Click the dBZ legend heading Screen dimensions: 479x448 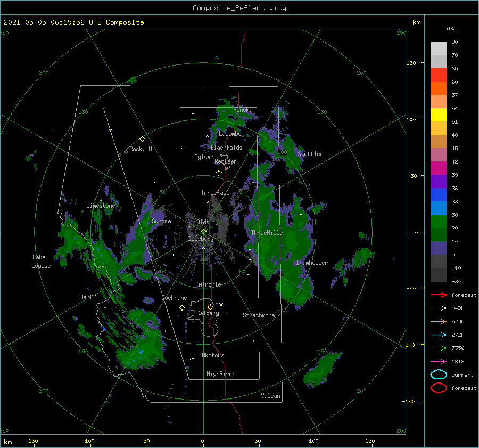tap(451, 28)
